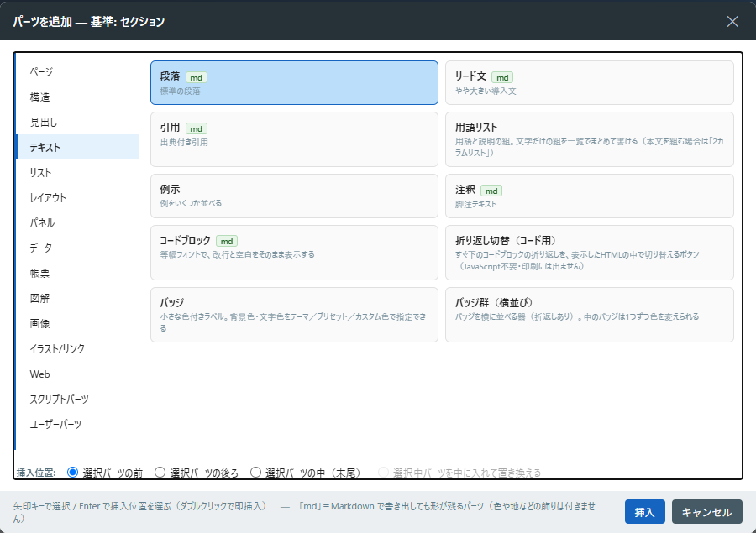Select the 選択パーツの後ろ radio option
This screenshot has width=756, height=533.
point(160,473)
